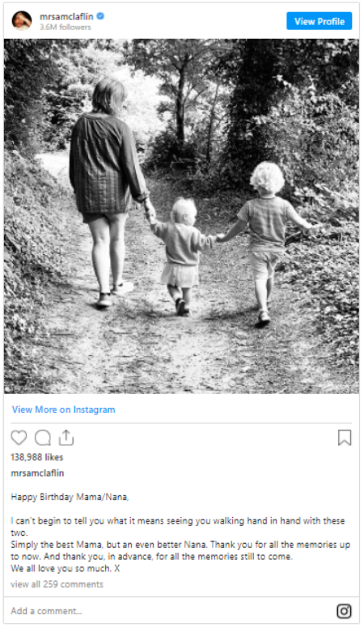The height and width of the screenshot is (628, 364).
Task: Click the Happy Birthday Mama/Nana caption line
Action: [x=70, y=497]
